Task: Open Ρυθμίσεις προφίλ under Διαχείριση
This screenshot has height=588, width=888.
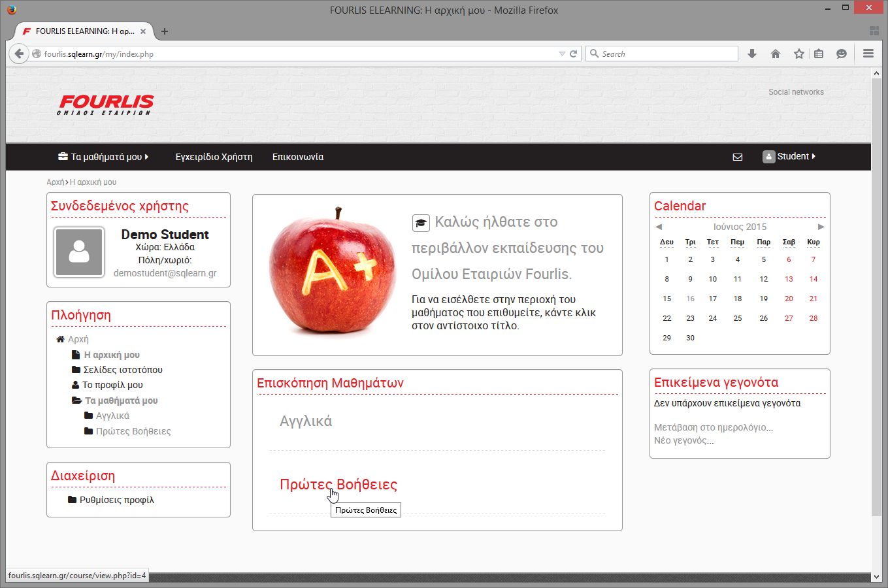Action: tap(117, 500)
